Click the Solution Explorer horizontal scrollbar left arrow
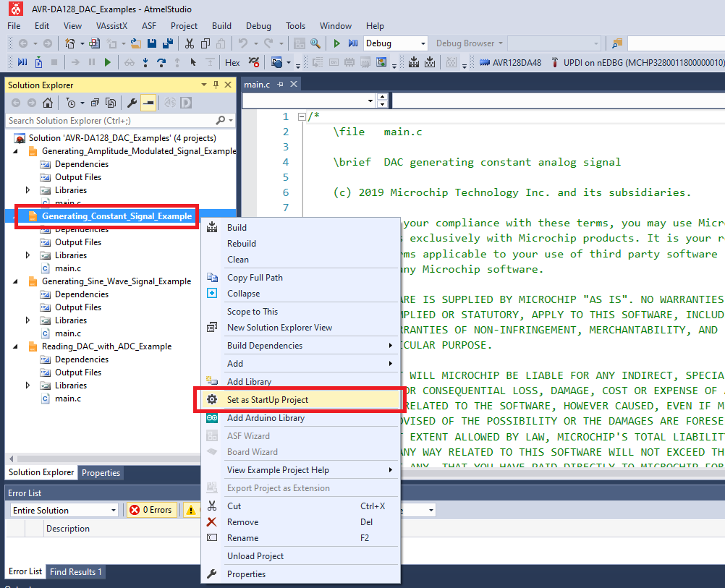 click(x=12, y=459)
